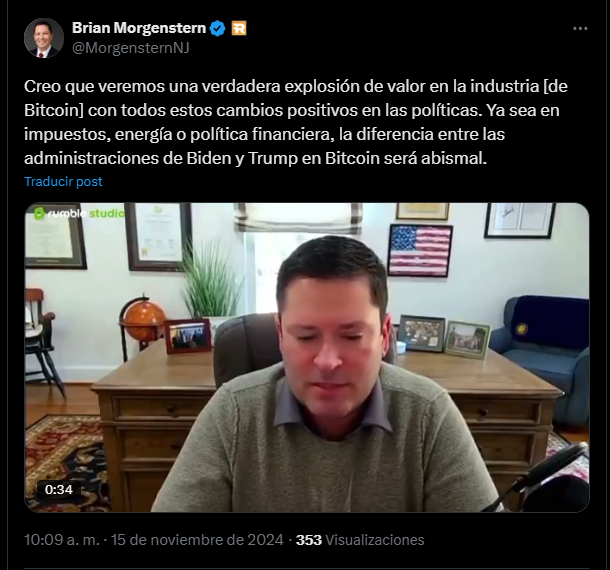
Task: Click the 353 Visualizaciones view count
Action: point(360,540)
